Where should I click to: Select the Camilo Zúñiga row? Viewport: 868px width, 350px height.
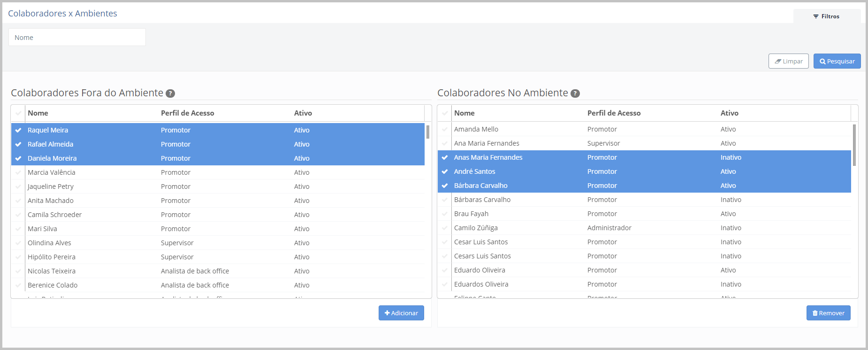pyautogui.click(x=476, y=228)
